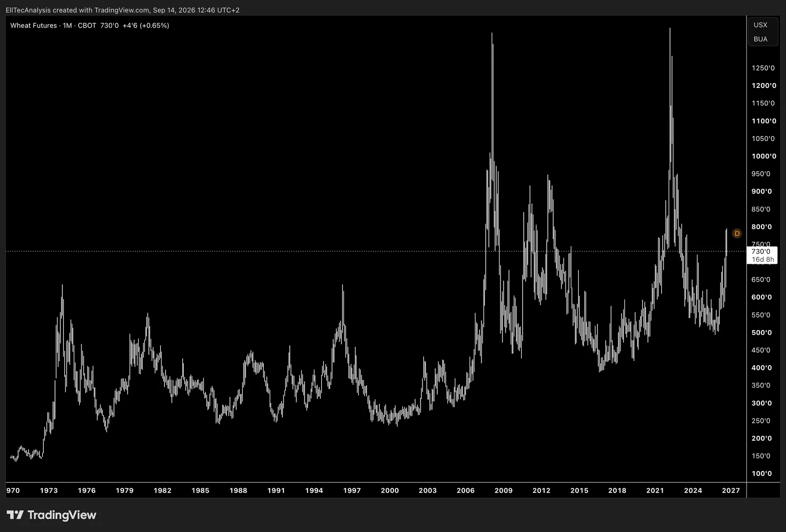Click the 16d 8h countdown label
Image resolution: width=786 pixels, height=532 pixels.
click(763, 259)
